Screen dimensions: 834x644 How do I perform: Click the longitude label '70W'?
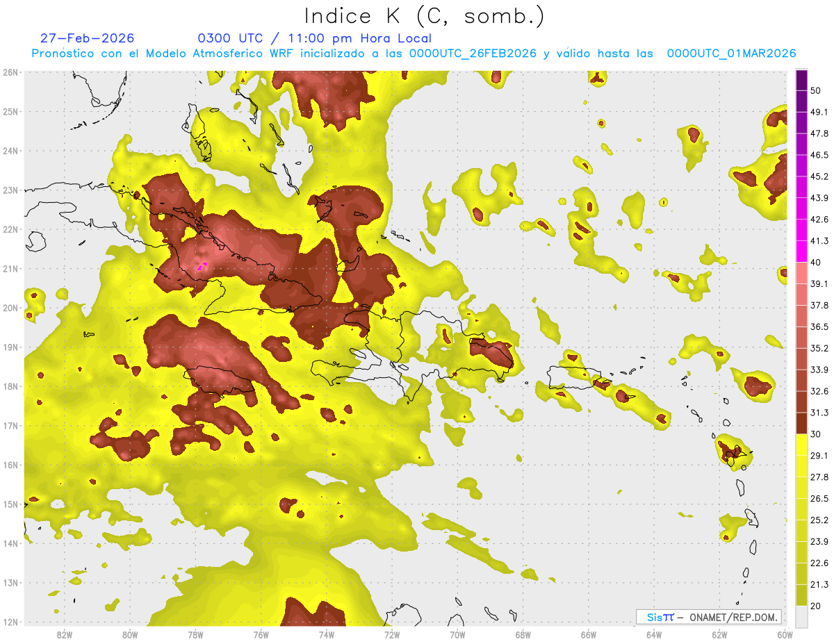point(457,634)
